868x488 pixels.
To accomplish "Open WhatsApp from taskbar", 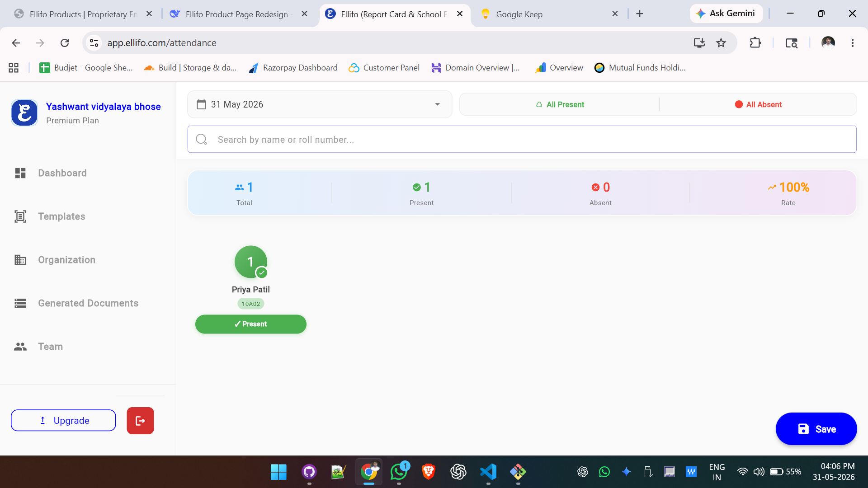I will tap(399, 472).
